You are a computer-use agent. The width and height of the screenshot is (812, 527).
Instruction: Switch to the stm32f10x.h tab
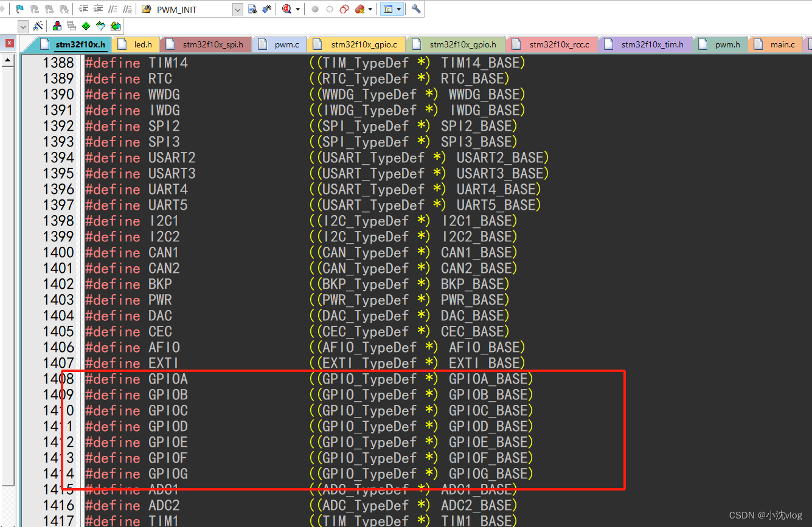[x=74, y=44]
